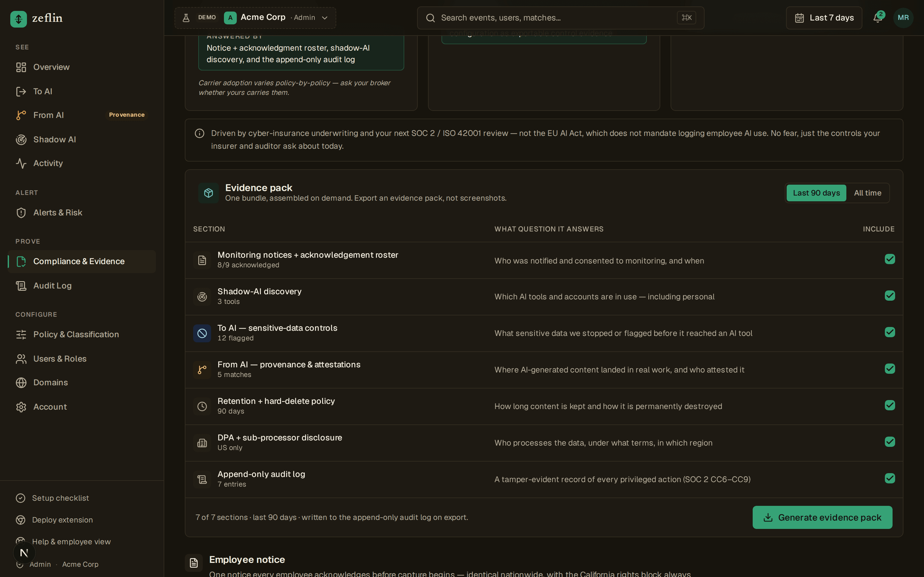Screen dimensions: 924x577
Task: Click the DPA sub-processor building icon
Action: tap(202, 443)
